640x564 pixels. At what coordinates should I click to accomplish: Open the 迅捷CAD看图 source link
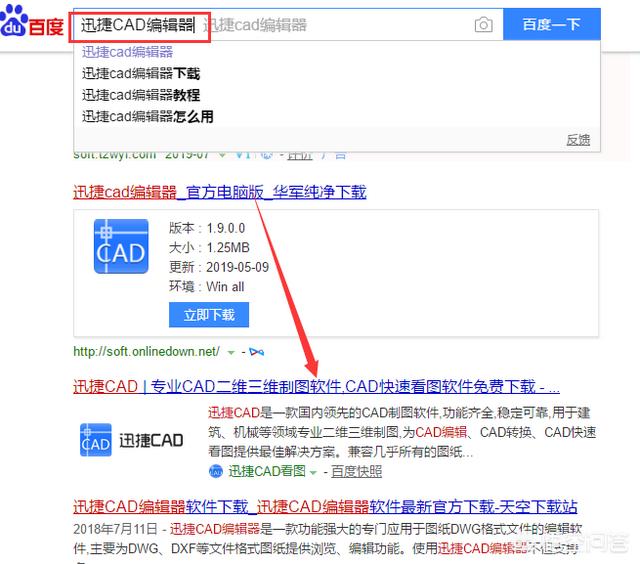[267, 471]
